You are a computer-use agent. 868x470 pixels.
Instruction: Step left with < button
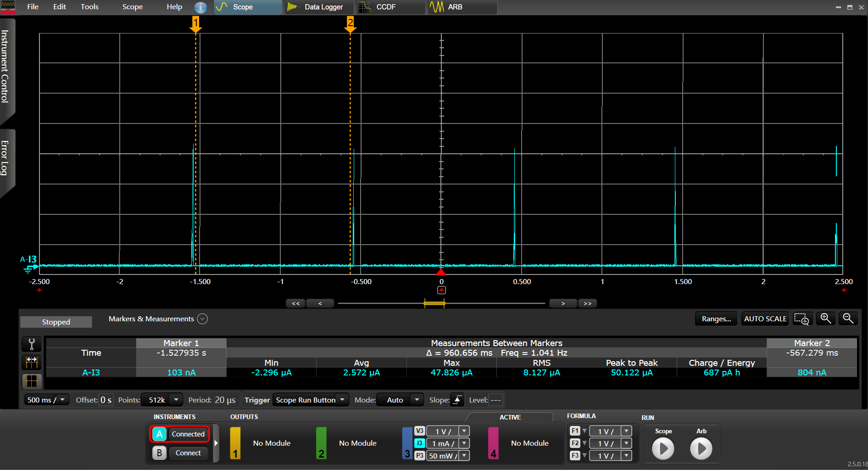tap(320, 303)
